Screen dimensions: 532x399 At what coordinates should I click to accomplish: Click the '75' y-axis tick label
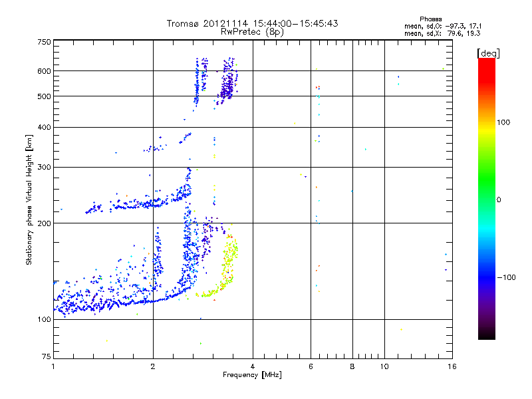point(47,356)
